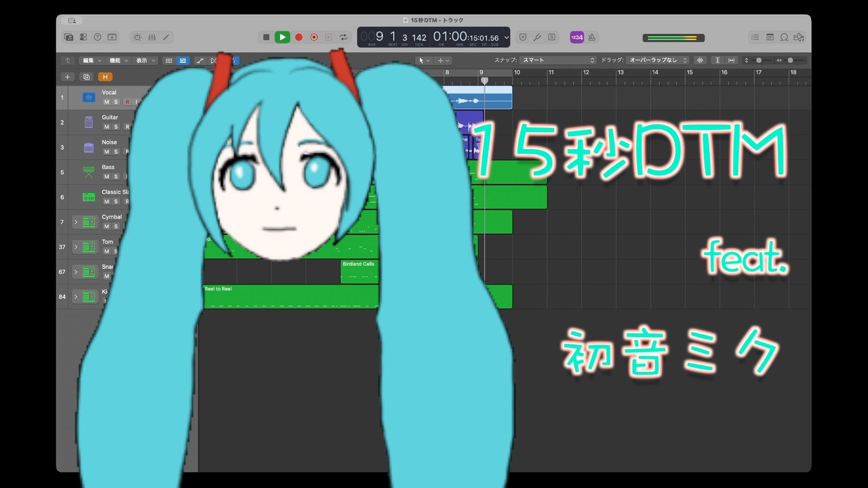This screenshot has height=488, width=868.
Task: Click the Noise track icon
Action: click(89, 147)
